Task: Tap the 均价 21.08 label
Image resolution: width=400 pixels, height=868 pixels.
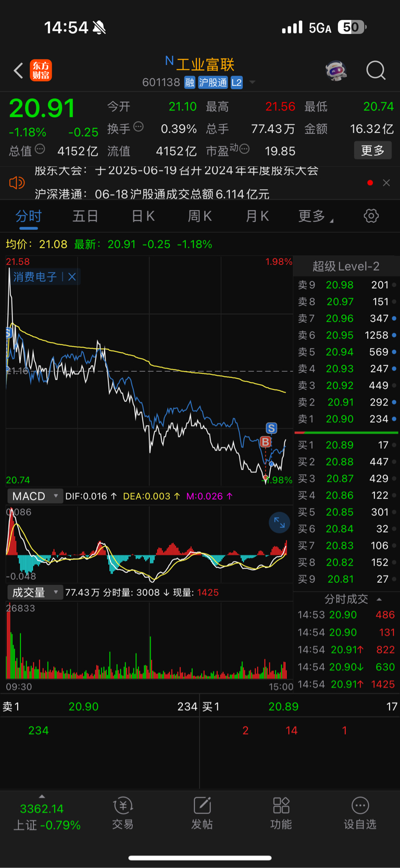Action: [x=36, y=244]
